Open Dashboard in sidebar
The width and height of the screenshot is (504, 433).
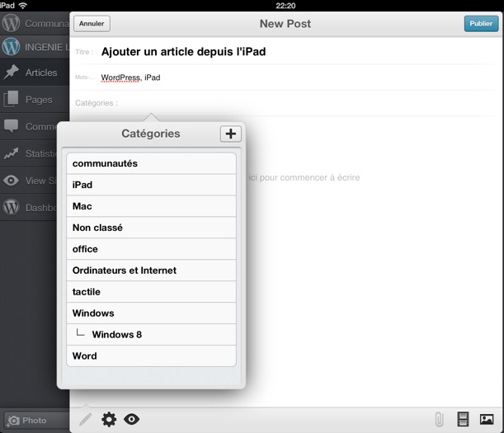[29, 207]
